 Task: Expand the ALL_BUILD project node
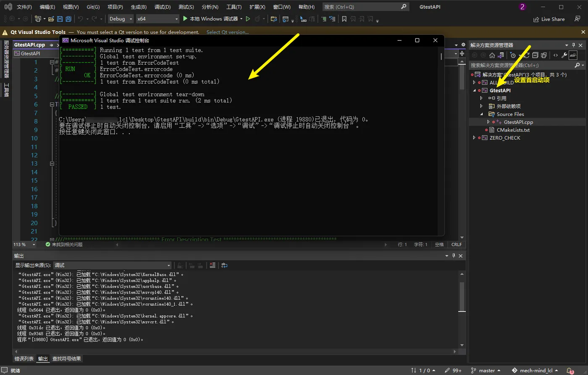[475, 83]
